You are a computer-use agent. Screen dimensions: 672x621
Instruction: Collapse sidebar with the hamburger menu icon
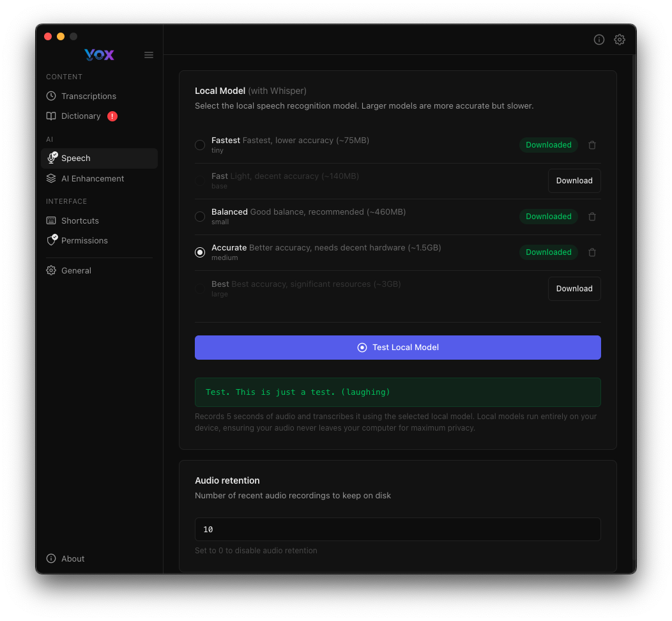[x=149, y=55]
